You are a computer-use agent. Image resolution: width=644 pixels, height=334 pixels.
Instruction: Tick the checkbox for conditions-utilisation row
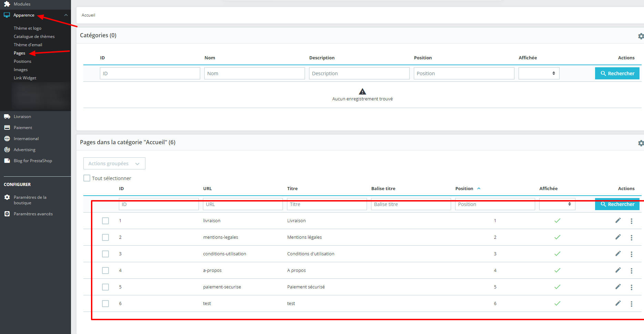coord(105,254)
